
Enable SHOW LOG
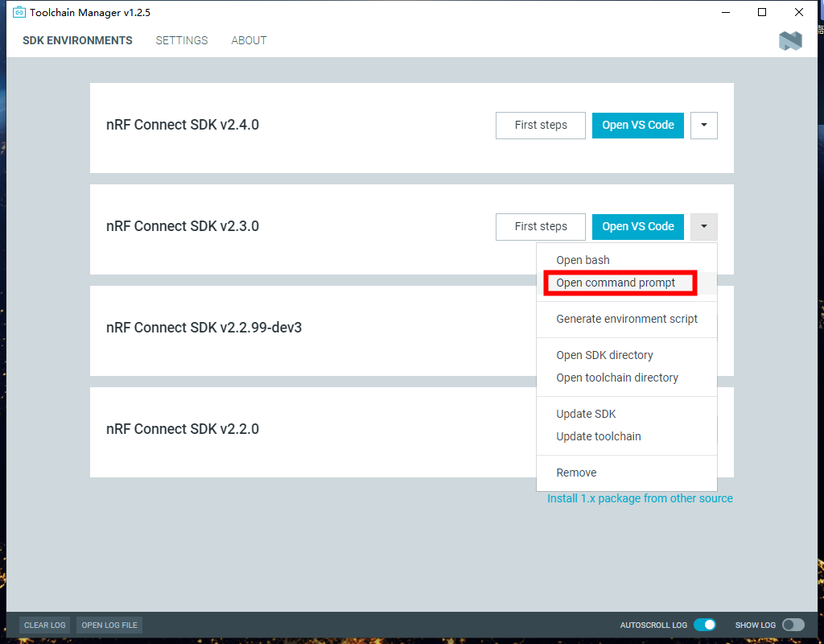pyautogui.click(x=793, y=625)
